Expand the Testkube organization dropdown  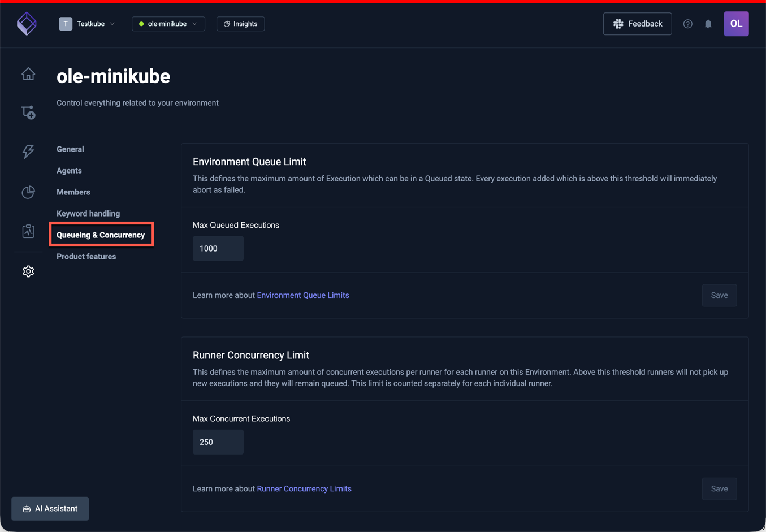88,24
